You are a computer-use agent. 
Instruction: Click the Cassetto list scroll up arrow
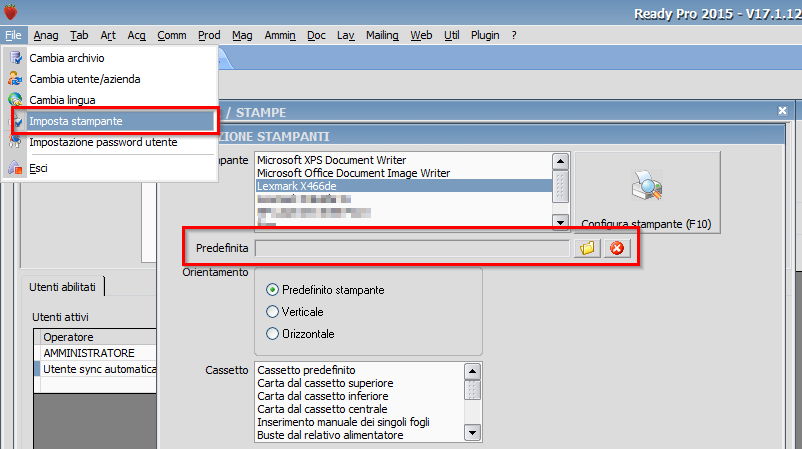tap(472, 371)
